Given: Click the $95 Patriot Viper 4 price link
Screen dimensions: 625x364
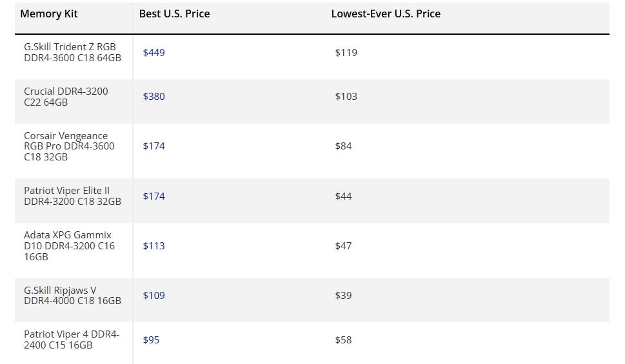Looking at the screenshot, I should pyautogui.click(x=151, y=340).
